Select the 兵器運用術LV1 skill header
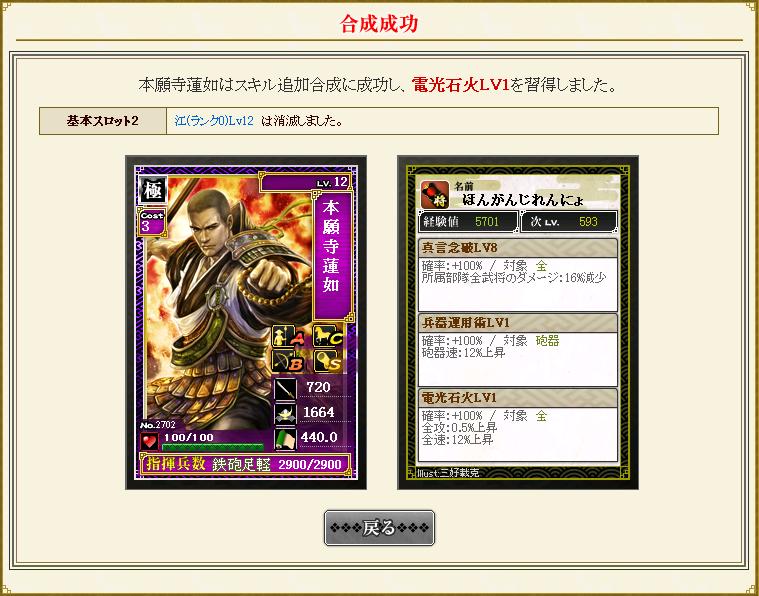 click(517, 323)
